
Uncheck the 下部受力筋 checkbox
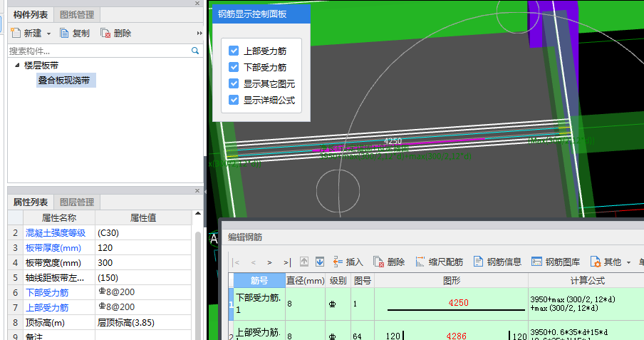point(234,67)
